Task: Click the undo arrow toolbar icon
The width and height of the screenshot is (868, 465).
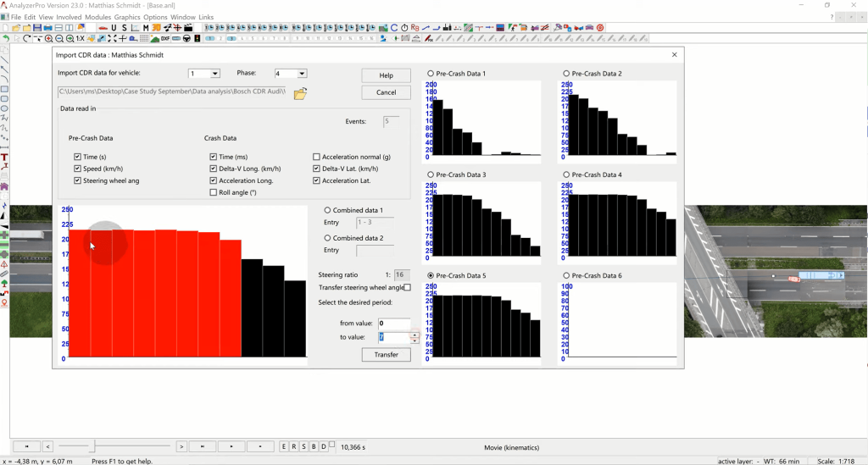Action: pyautogui.click(x=6, y=39)
